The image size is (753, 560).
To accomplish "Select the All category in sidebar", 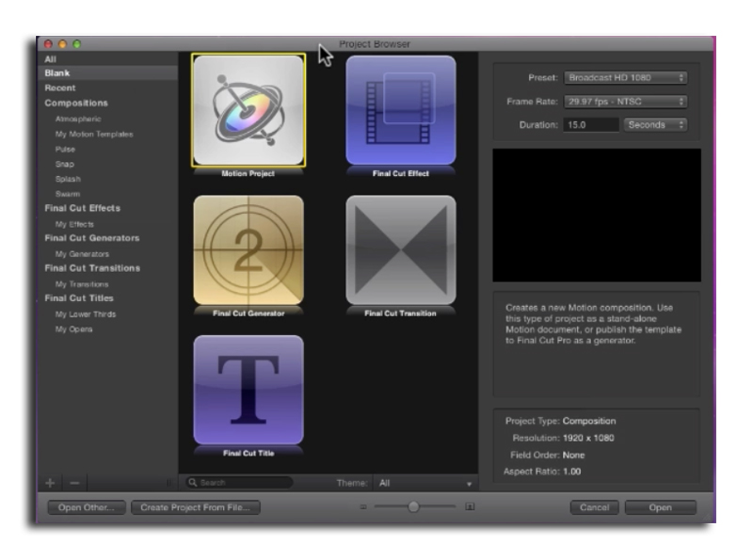I will pyautogui.click(x=51, y=59).
